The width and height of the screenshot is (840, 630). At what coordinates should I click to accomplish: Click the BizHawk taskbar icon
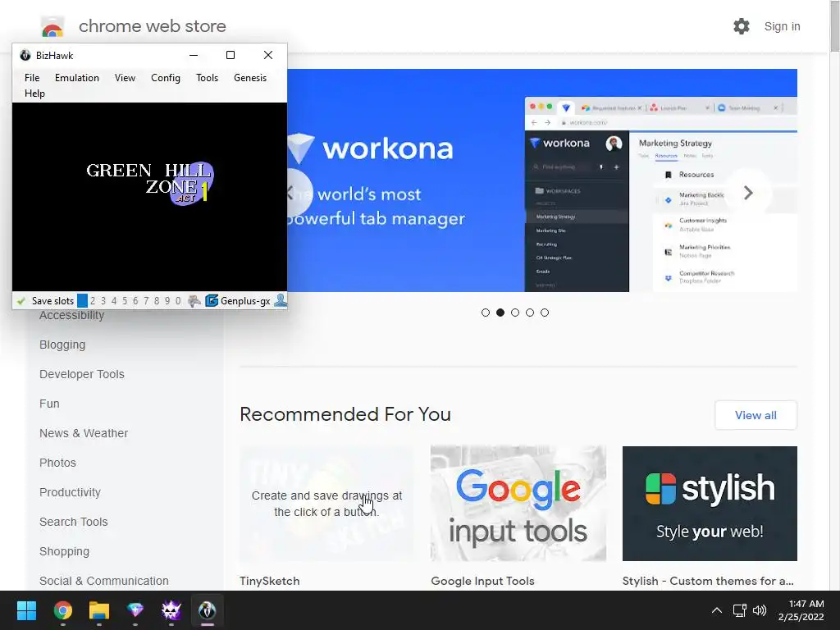pos(208,610)
